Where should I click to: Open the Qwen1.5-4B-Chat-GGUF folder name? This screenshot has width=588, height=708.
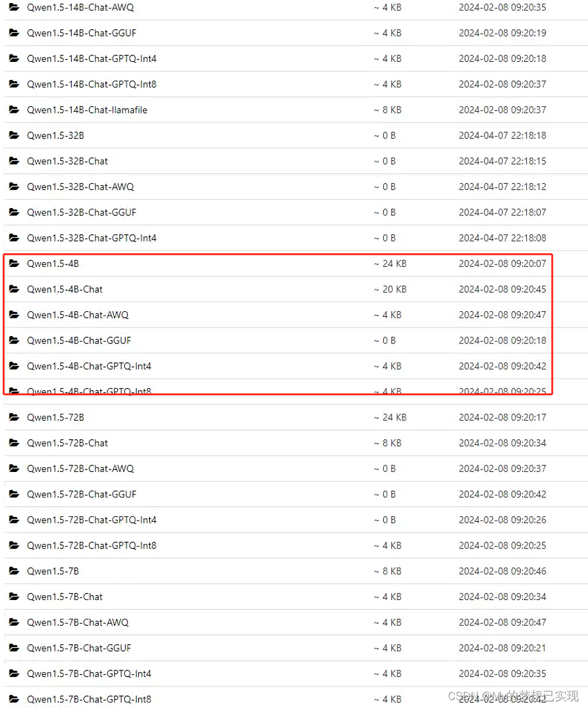pos(79,340)
